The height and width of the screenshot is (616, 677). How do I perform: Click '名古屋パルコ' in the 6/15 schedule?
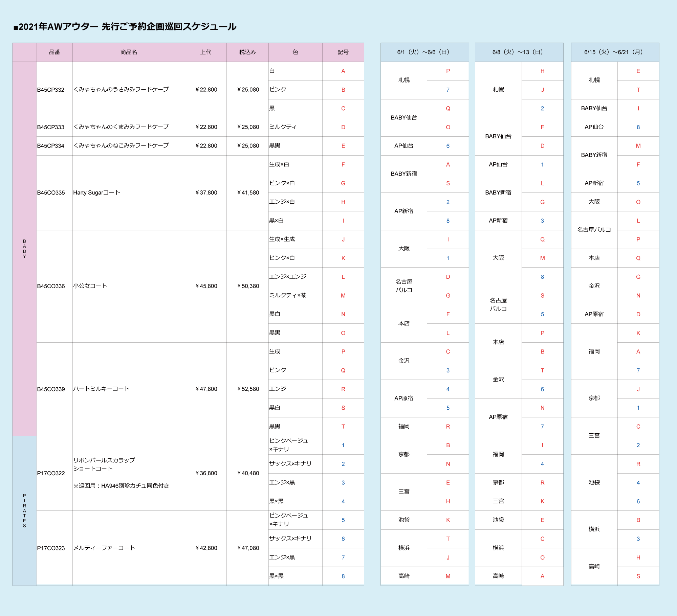tap(594, 230)
